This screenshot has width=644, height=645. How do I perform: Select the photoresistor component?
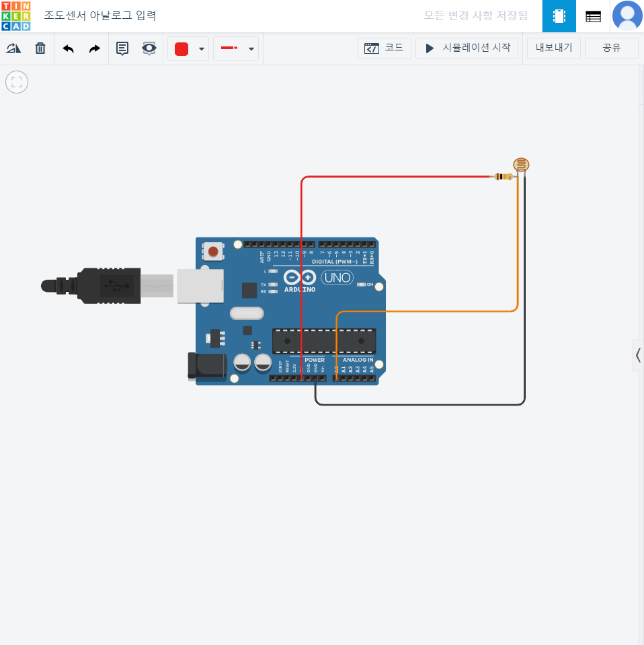click(521, 165)
